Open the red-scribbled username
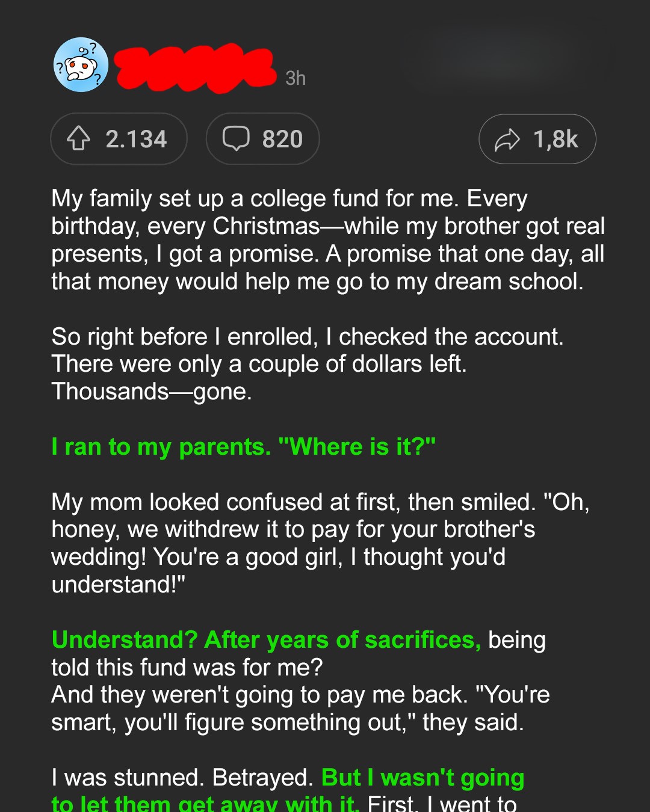 click(194, 67)
